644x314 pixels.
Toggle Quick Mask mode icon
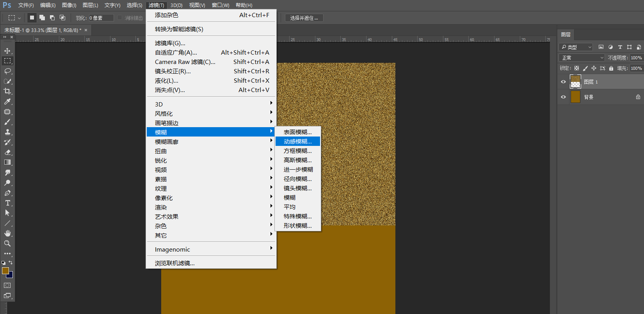(7, 286)
